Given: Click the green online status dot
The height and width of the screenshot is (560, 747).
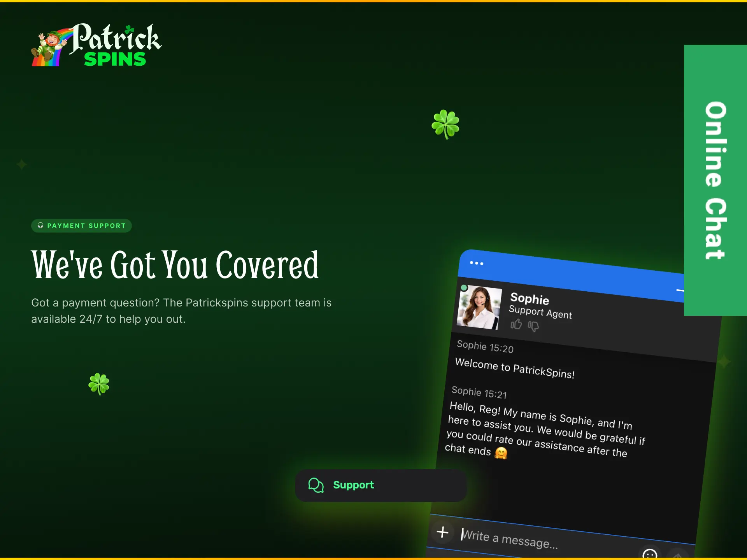Looking at the screenshot, I should point(464,288).
